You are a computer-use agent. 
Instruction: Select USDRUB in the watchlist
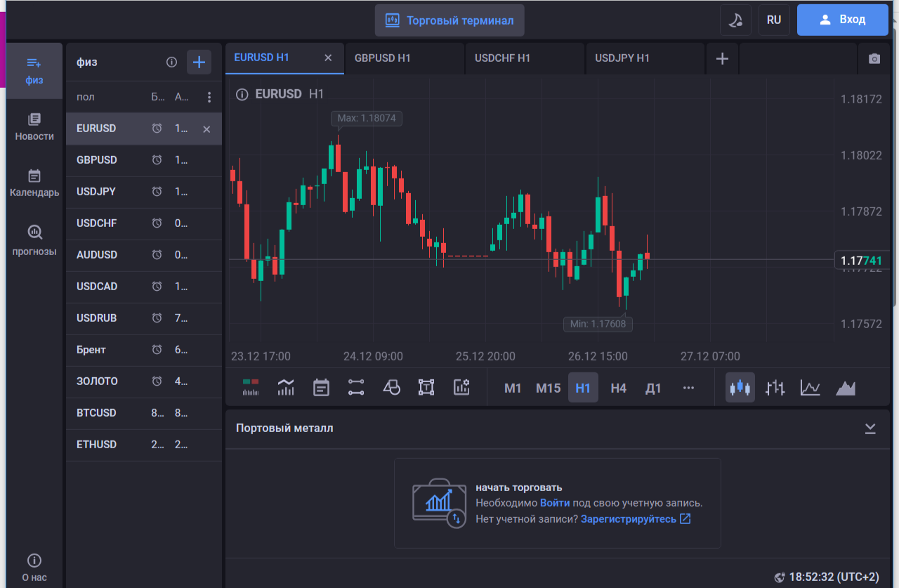tap(97, 318)
